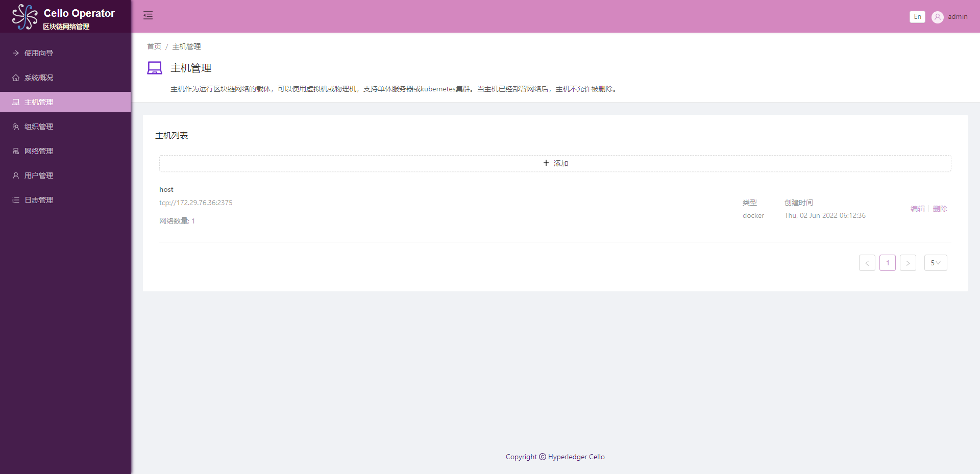Open the 用户管理 menu item
The width and height of the screenshot is (980, 474).
click(65, 176)
